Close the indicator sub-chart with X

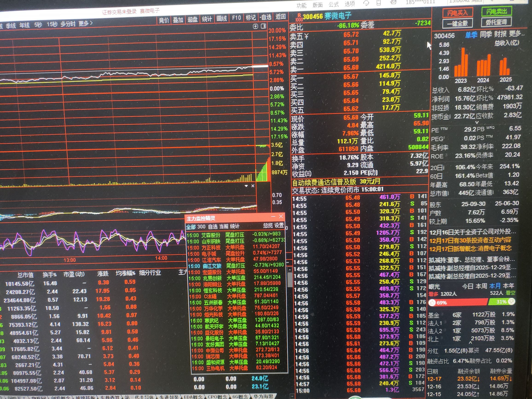253,186
